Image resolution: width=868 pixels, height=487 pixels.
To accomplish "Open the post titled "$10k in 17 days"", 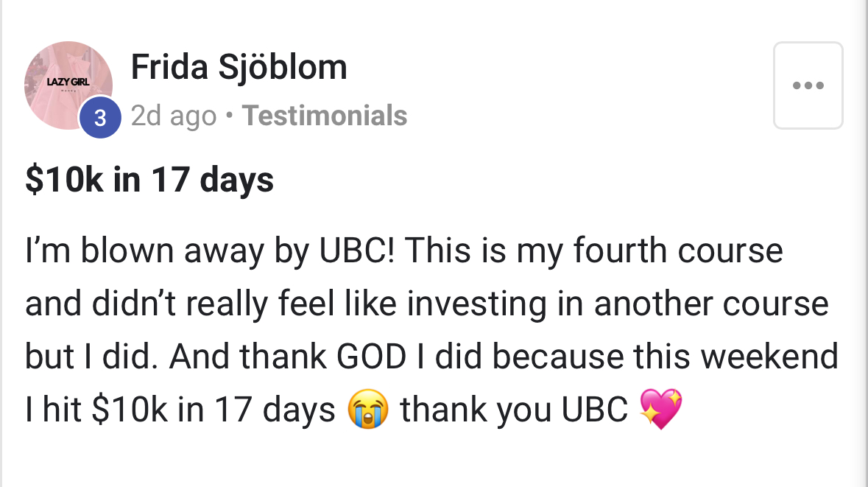I will point(149,180).
